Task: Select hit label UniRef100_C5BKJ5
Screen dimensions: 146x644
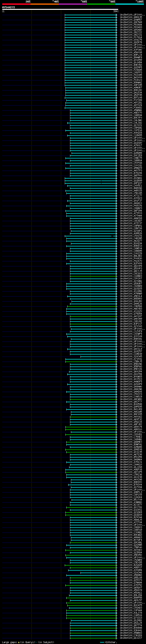Action: (131, 361)
